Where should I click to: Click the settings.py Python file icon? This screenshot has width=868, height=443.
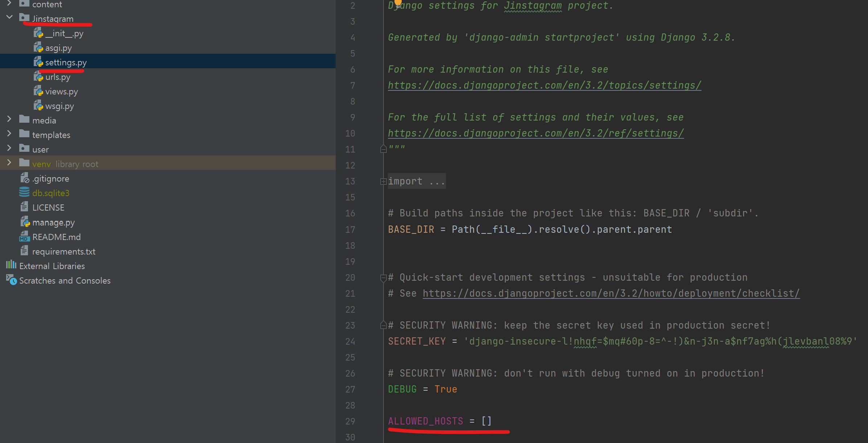(x=38, y=62)
